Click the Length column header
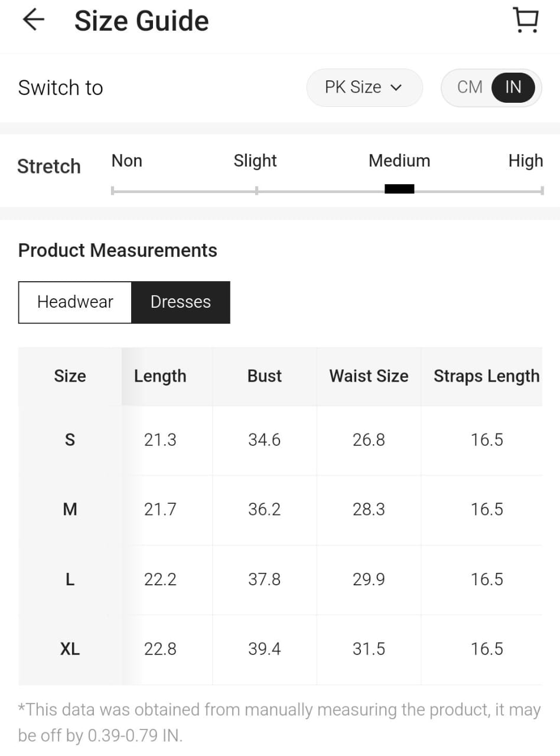Image resolution: width=560 pixels, height=756 pixels. pos(160,376)
